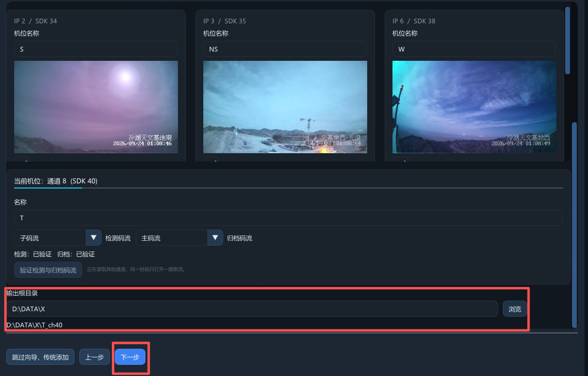Click the 浏览 browse button
The image size is (588, 376).
tap(515, 309)
